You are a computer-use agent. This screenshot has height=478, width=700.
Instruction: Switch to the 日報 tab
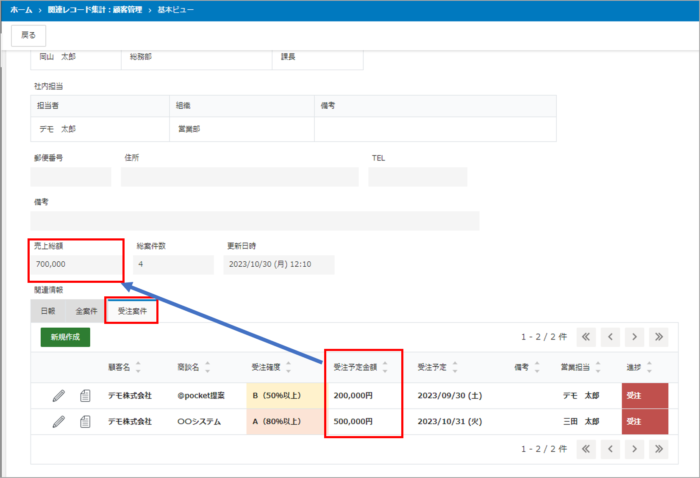48,311
